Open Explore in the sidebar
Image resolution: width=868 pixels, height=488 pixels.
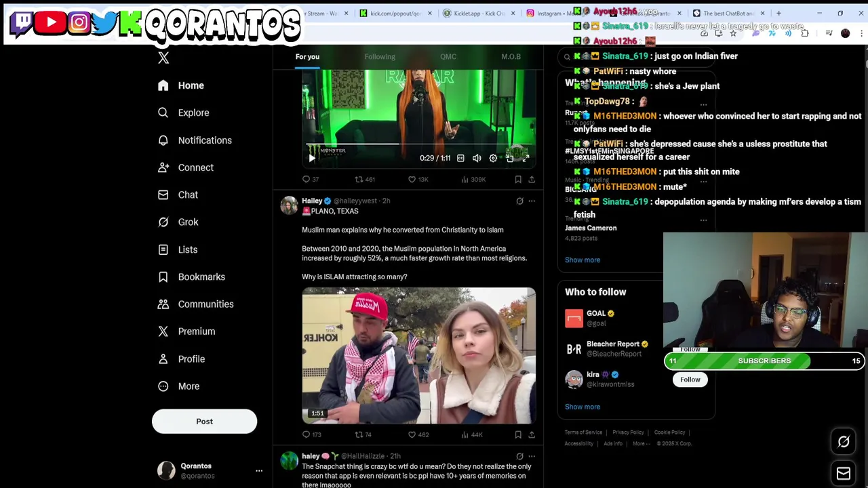pos(184,113)
